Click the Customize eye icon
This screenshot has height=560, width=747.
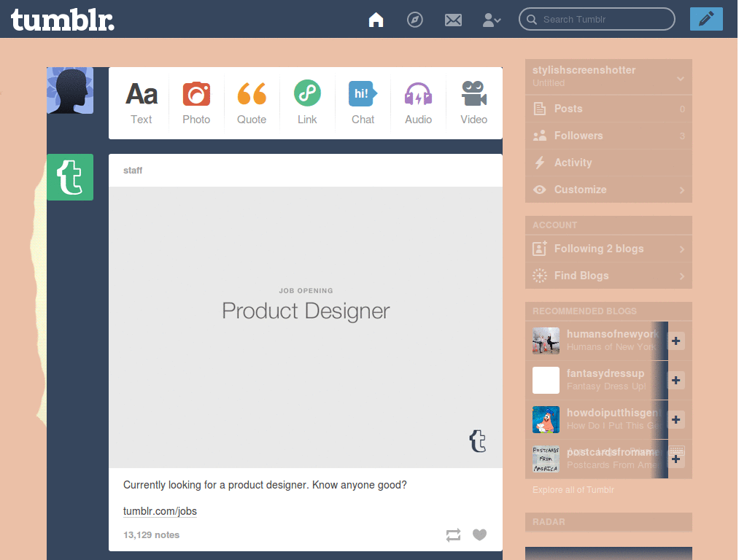(540, 190)
